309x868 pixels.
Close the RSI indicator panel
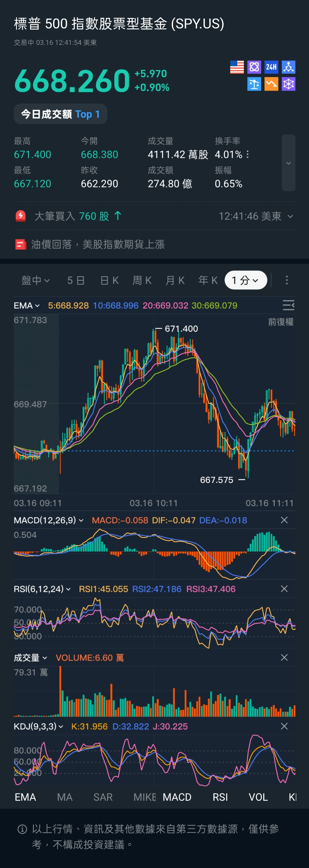click(x=284, y=589)
